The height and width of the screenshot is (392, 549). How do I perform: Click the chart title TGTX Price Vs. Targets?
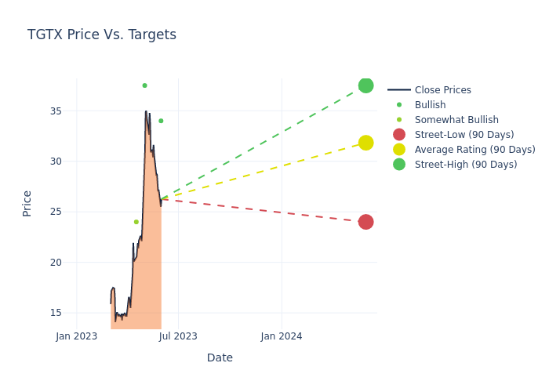pyautogui.click(x=102, y=34)
